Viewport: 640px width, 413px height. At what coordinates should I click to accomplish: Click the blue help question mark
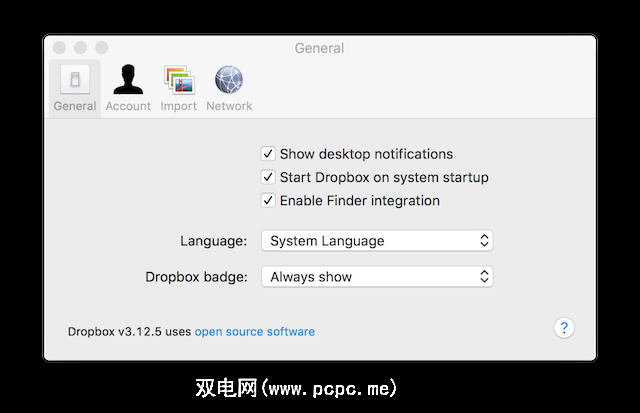(x=564, y=328)
